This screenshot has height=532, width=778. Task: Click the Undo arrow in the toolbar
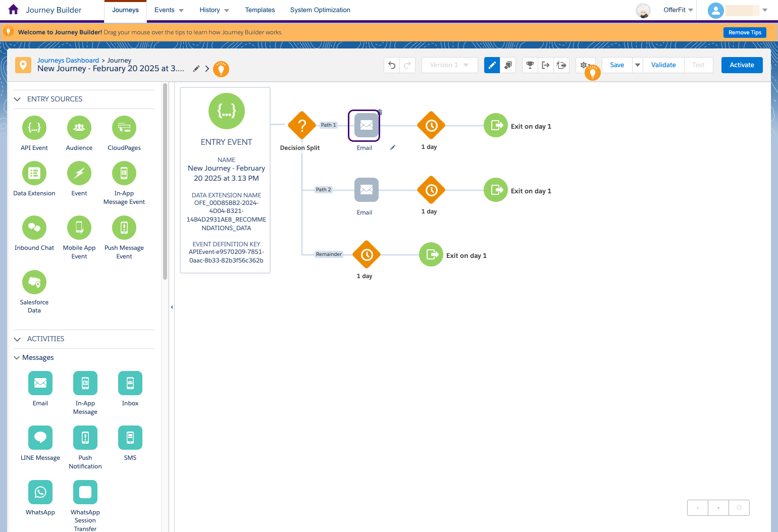tap(392, 65)
